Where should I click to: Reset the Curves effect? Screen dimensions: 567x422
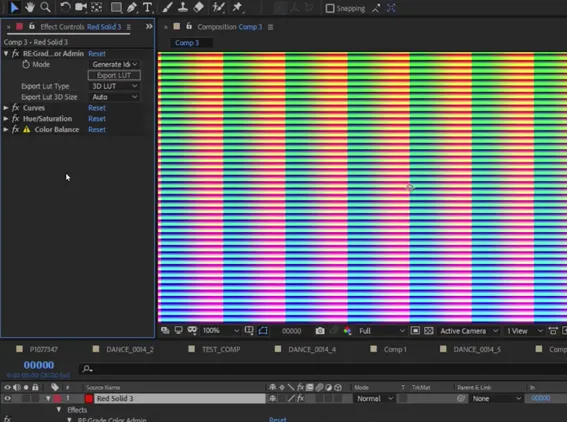pos(97,108)
